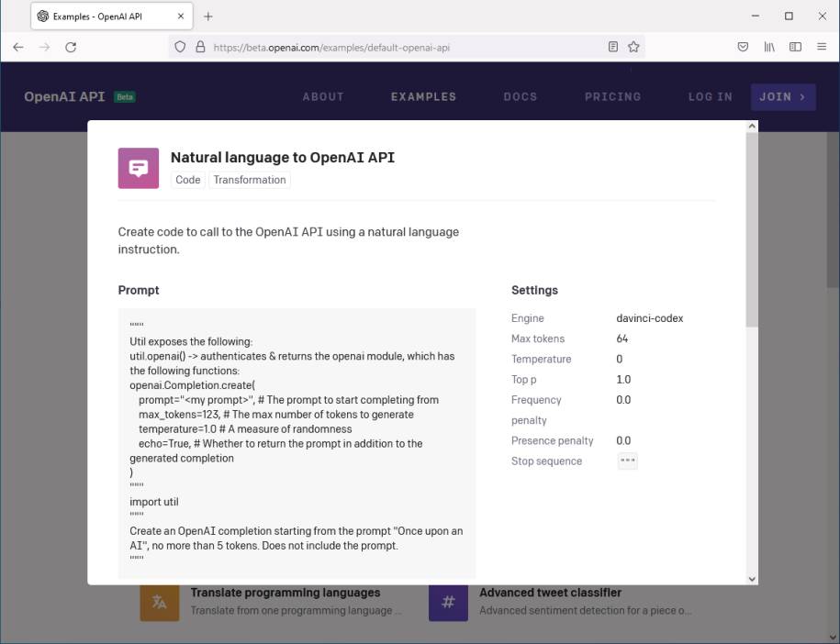Click the davinci-codex engine value
The width and height of the screenshot is (840, 644).
point(650,318)
